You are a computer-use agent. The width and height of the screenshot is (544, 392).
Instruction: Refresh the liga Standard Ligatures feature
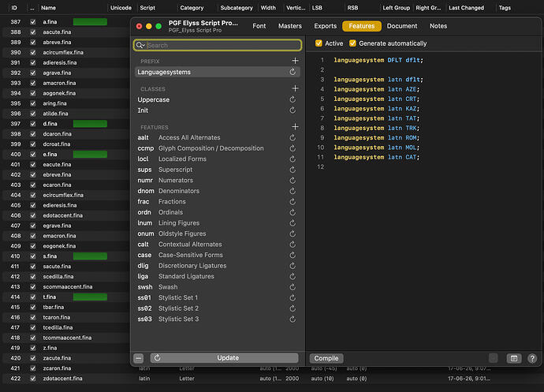point(292,276)
